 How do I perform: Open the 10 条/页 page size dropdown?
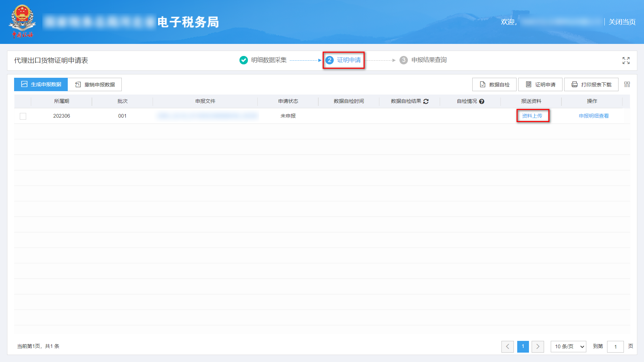(x=568, y=347)
